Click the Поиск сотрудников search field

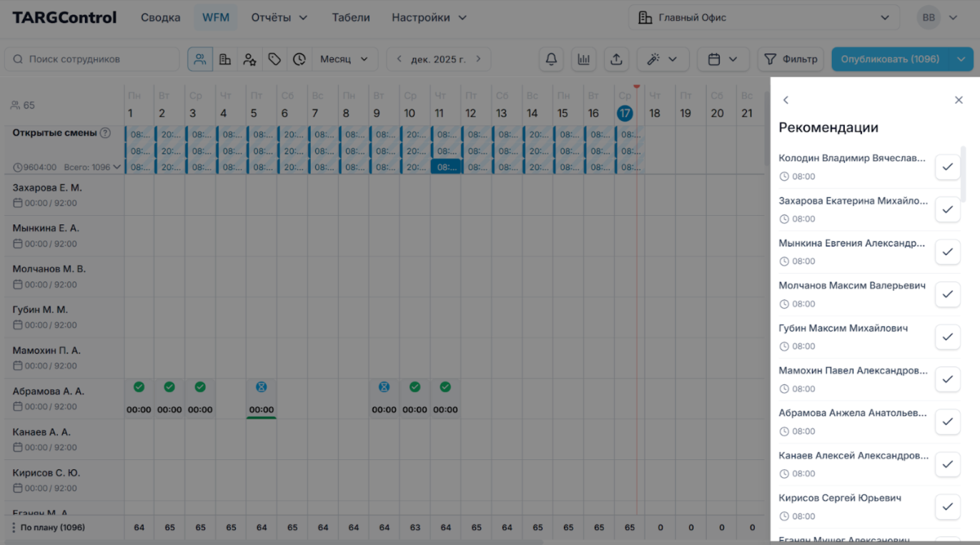[92, 59]
